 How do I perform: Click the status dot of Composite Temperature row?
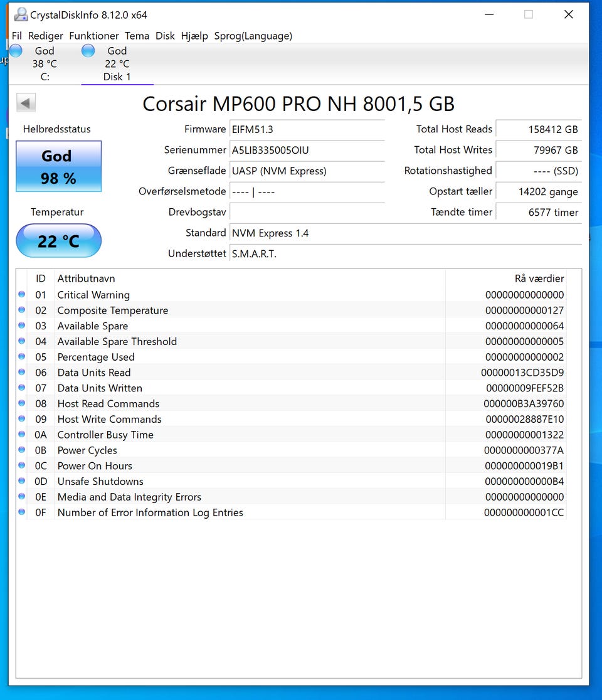tap(21, 310)
